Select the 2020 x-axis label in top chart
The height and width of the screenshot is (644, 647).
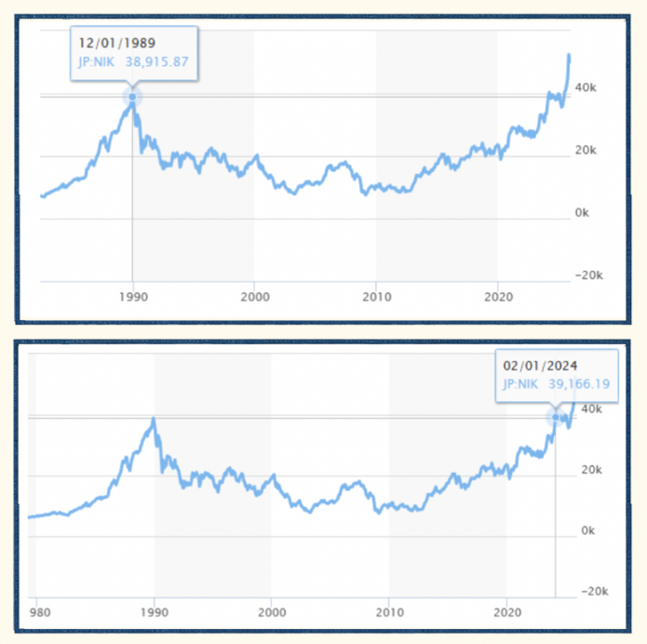click(498, 297)
